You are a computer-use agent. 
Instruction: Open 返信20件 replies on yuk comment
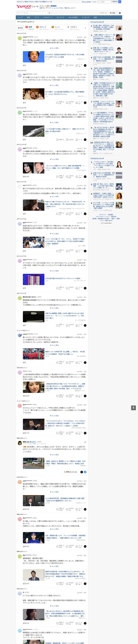[26, 509]
